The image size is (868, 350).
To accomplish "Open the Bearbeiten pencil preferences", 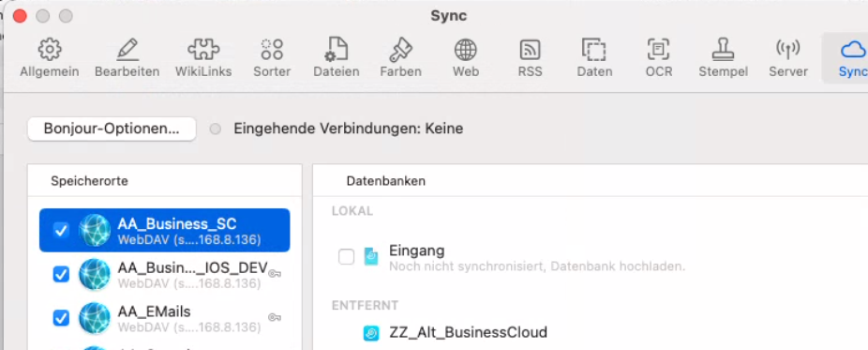I will (x=127, y=57).
